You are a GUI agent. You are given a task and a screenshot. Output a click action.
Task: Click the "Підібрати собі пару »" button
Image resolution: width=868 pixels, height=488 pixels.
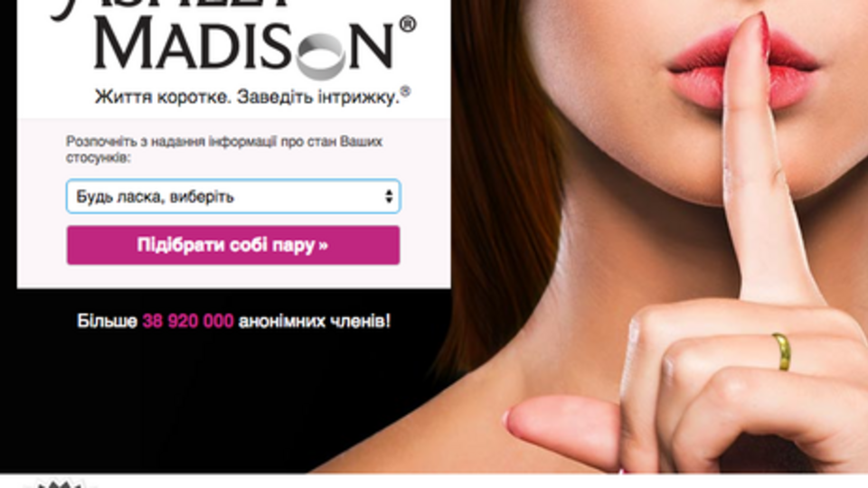coord(233,245)
